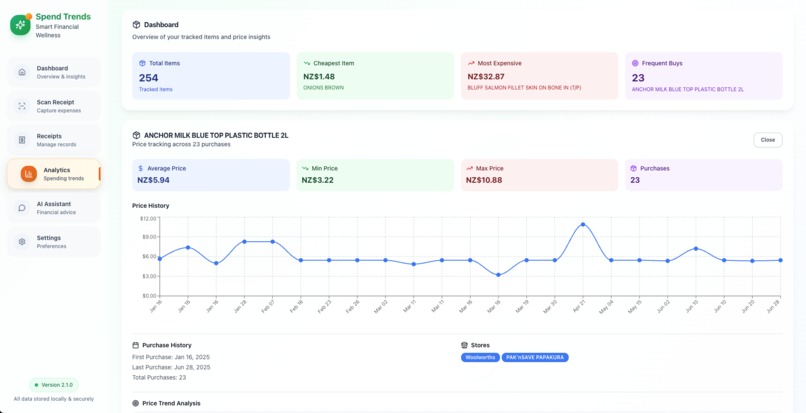Open AI Assistant financial advice

coord(54,208)
